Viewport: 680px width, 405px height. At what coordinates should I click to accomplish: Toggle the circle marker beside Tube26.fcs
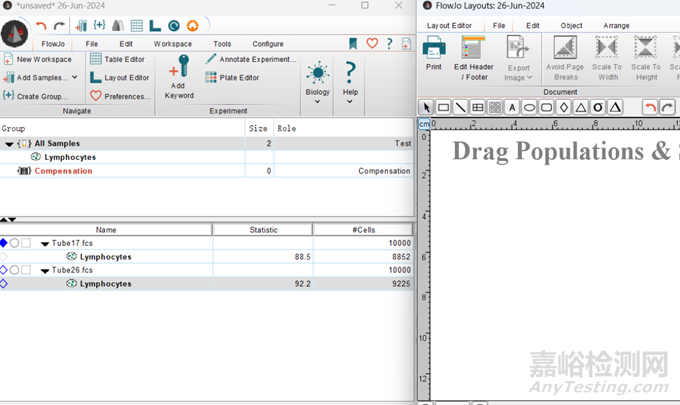(x=15, y=270)
